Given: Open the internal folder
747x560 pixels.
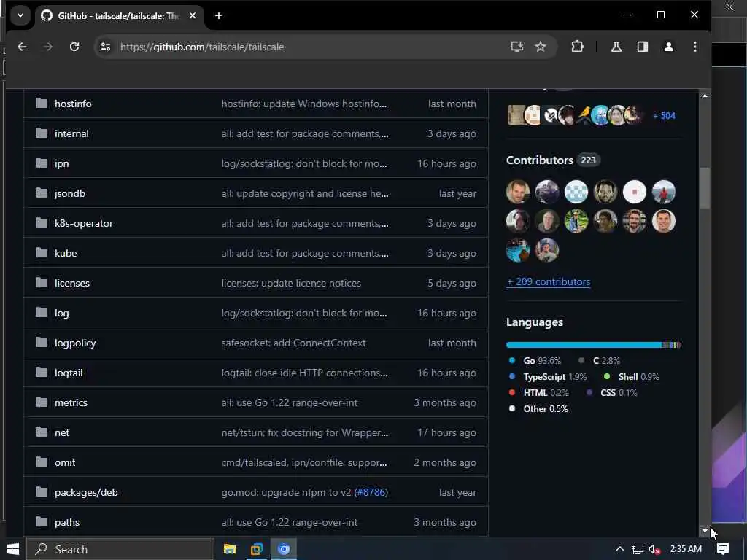Looking at the screenshot, I should tap(71, 134).
